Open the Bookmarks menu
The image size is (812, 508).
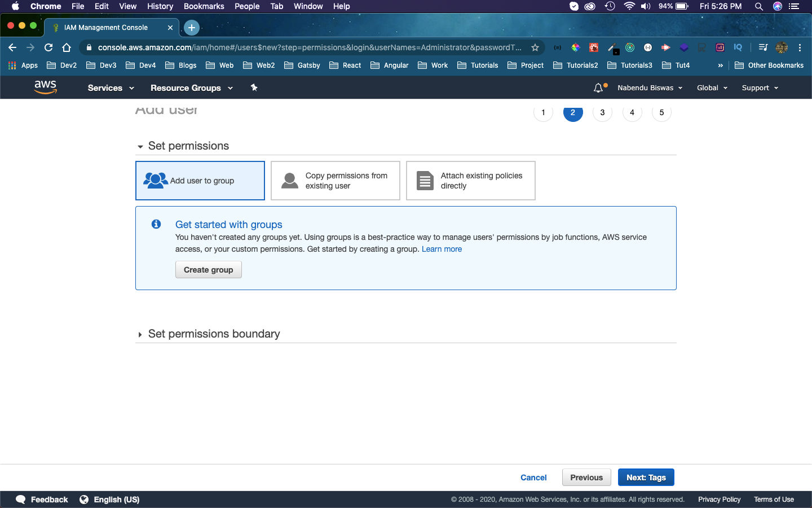tap(204, 6)
